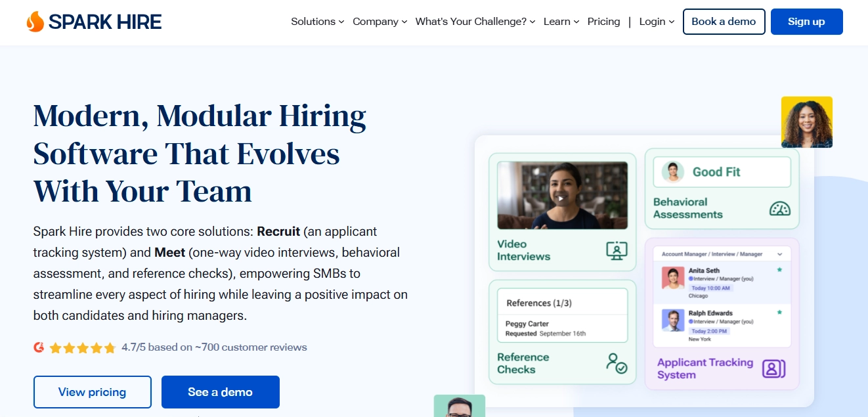The width and height of the screenshot is (868, 417).
Task: Click the Book a demo button
Action: point(724,22)
